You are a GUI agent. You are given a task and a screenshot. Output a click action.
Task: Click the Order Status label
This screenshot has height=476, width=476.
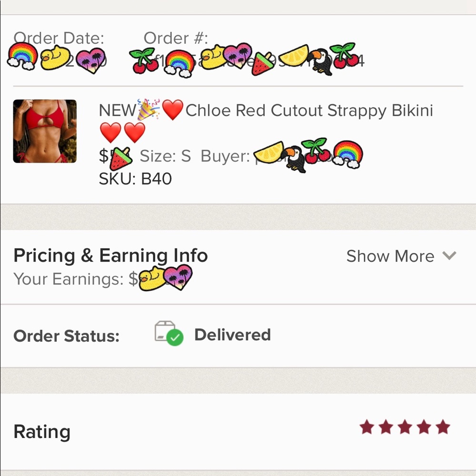(x=66, y=336)
